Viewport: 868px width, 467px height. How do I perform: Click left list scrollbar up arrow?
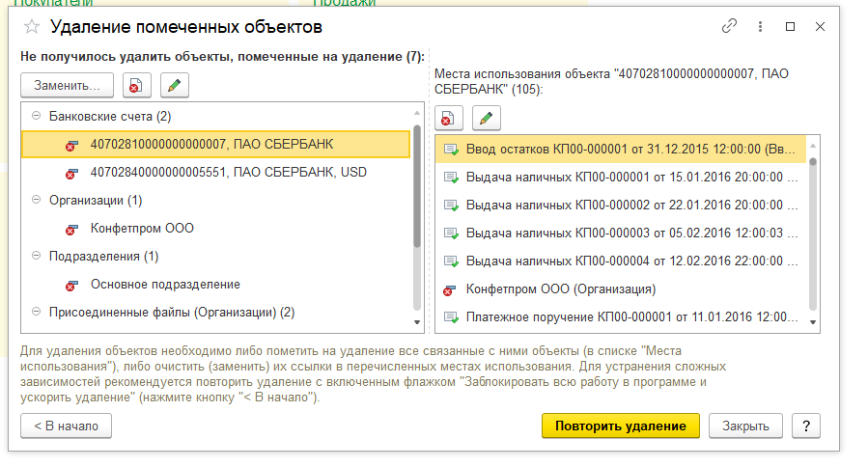coord(417,113)
